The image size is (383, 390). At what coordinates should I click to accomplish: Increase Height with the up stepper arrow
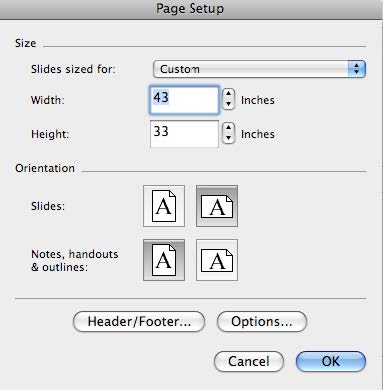(x=228, y=128)
